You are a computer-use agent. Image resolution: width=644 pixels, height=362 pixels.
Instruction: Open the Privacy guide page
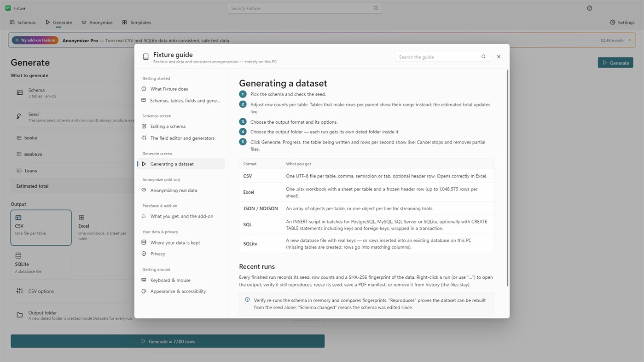point(181,254)
